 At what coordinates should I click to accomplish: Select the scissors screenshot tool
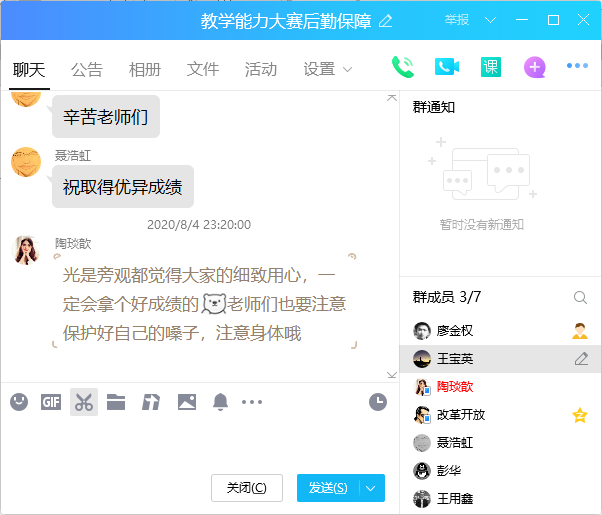[x=84, y=402]
